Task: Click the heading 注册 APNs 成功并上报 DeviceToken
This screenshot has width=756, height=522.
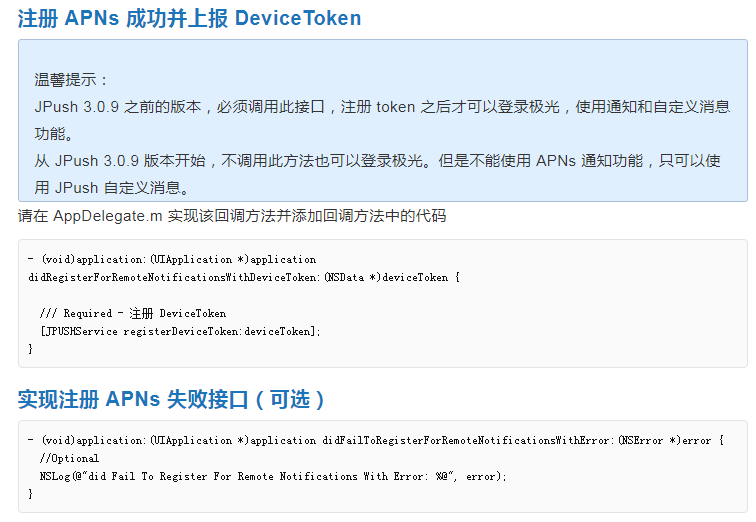Action: pos(189,18)
